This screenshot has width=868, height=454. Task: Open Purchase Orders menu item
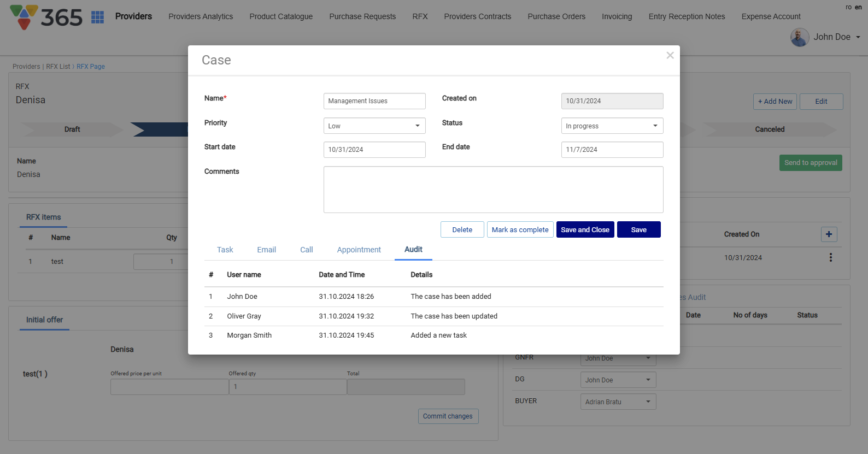(556, 16)
